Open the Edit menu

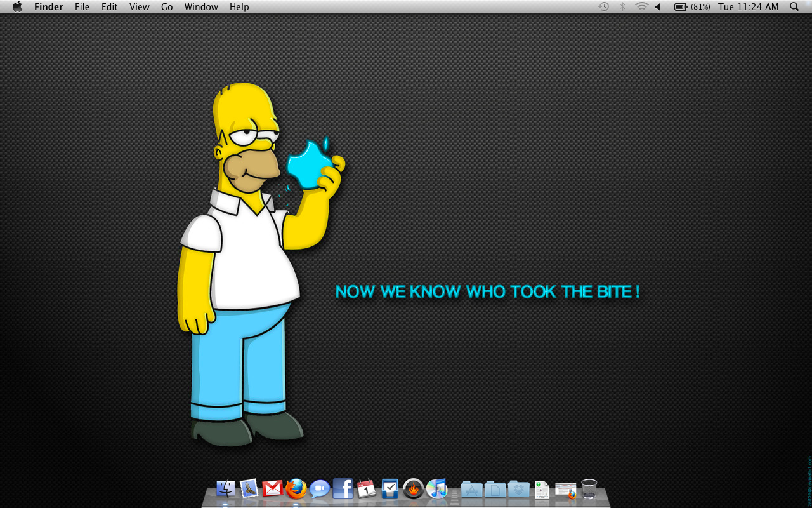(x=110, y=7)
